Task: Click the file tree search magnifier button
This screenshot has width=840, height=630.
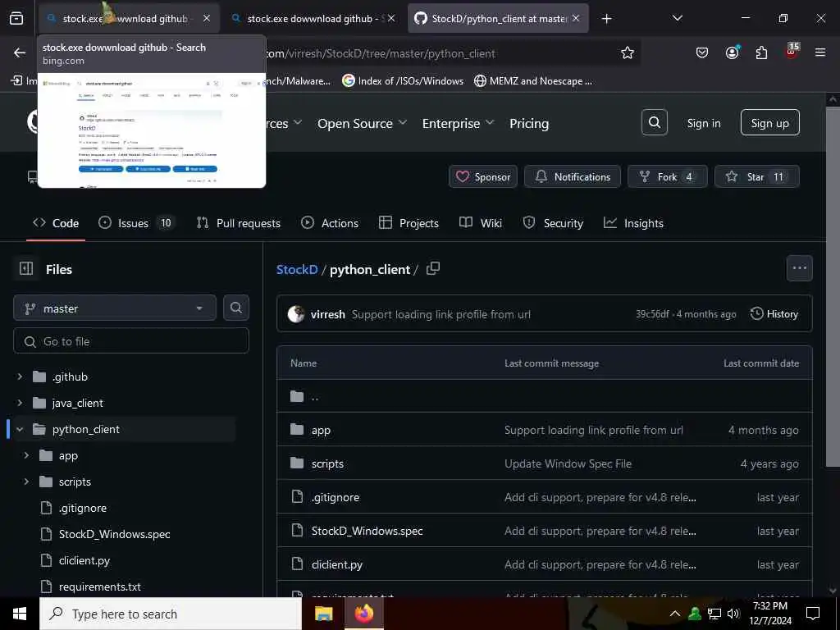Action: click(235, 308)
